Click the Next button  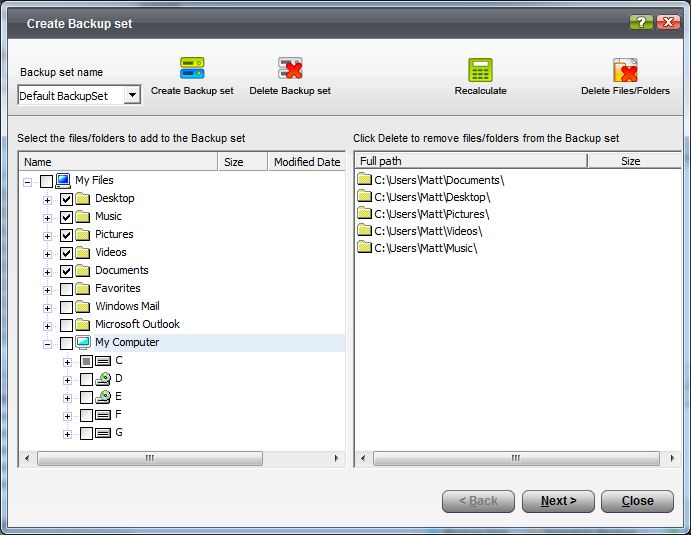pyautogui.click(x=558, y=501)
